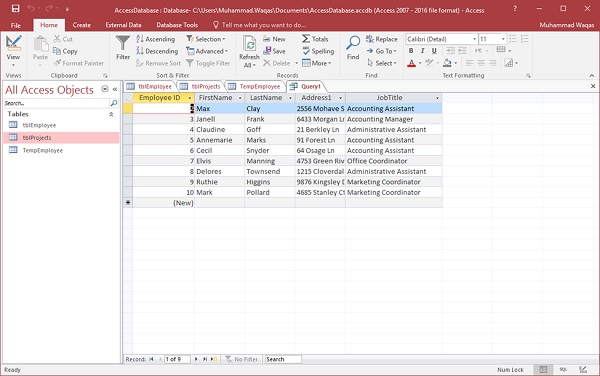Viewport: 600px width, 376px height.
Task: Collapse the Tables group in navigation pane
Action: point(111,114)
